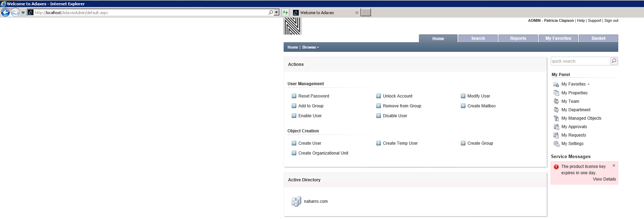Image resolution: width=644 pixels, height=219 pixels.
Task: Click the Add to Group arrow icon
Action: 294,106
